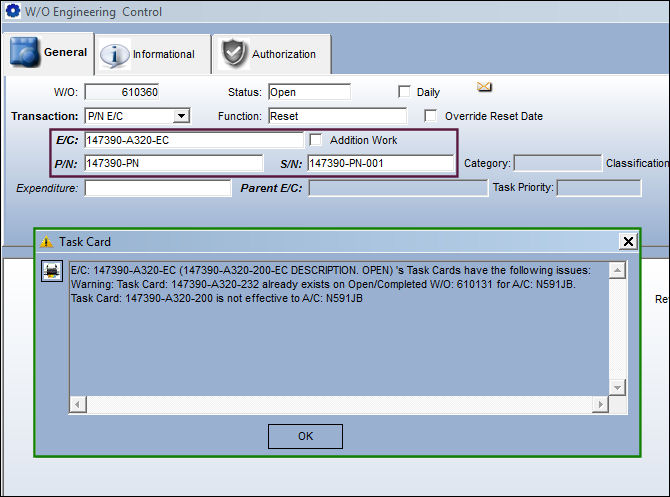The height and width of the screenshot is (497, 670).
Task: Click the S/N input field
Action: (x=380, y=163)
